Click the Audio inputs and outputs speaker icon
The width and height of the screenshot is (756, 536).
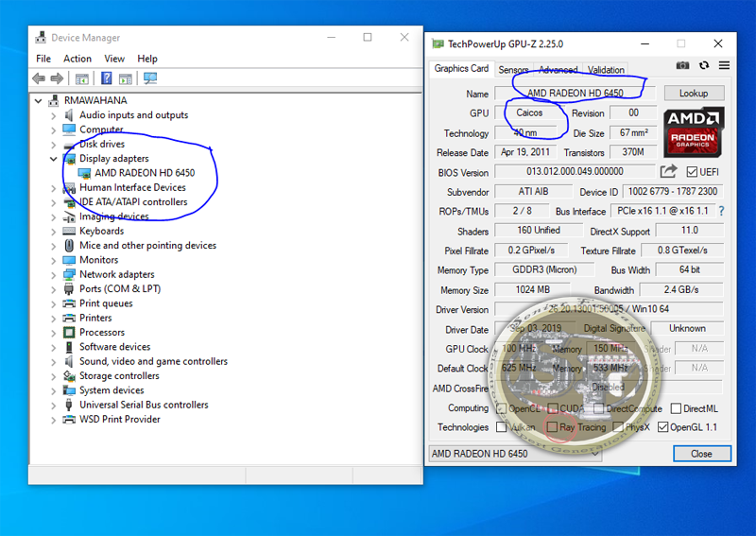click(x=69, y=114)
